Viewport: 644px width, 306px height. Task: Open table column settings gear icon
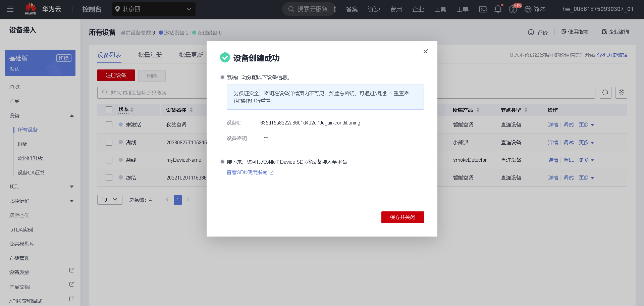pos(621,93)
